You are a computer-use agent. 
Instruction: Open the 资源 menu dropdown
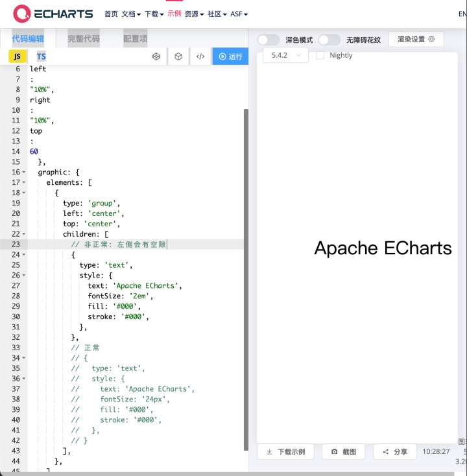pyautogui.click(x=194, y=14)
